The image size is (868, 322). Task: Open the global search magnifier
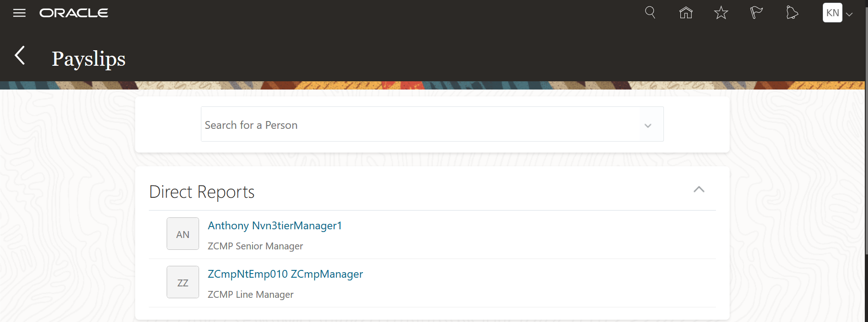[650, 13]
